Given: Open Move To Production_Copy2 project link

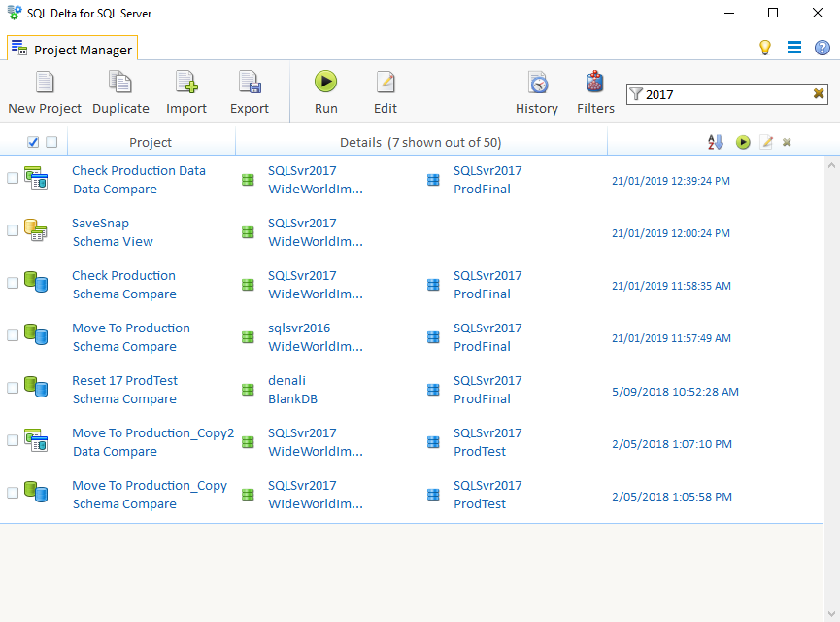Looking at the screenshot, I should (153, 433).
